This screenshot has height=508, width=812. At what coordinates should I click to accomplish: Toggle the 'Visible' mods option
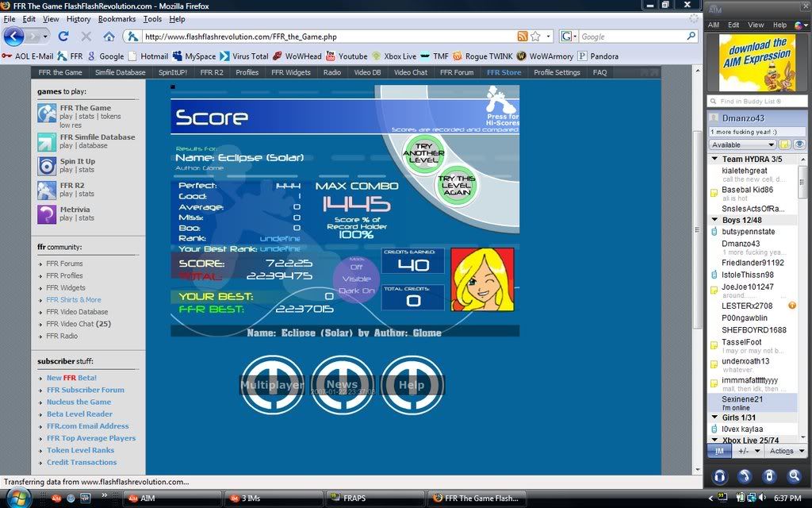tap(357, 279)
